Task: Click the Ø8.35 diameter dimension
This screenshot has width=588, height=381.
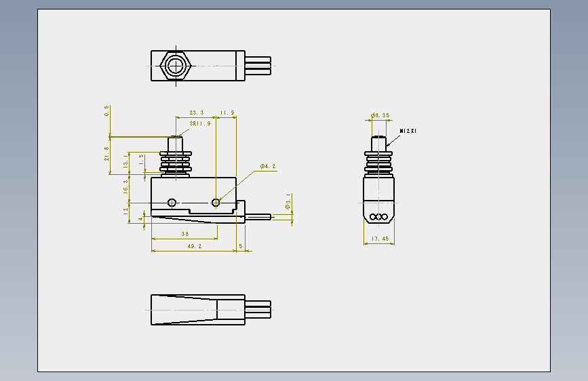Action: click(x=380, y=115)
